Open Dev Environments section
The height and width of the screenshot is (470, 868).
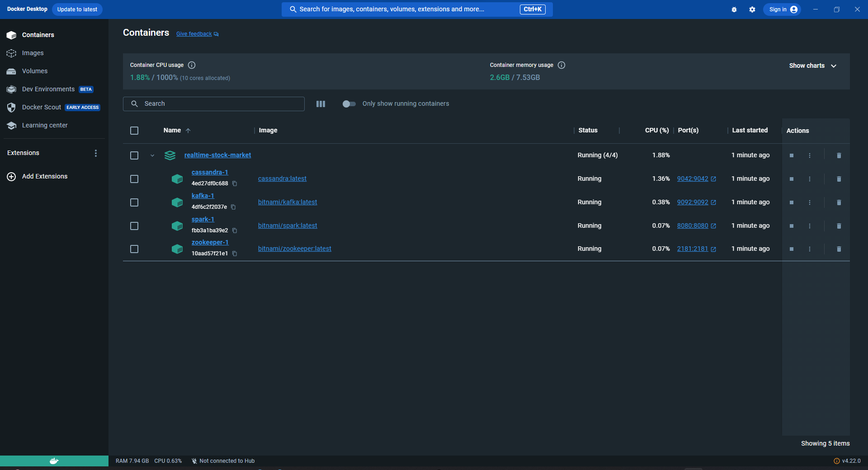tap(54, 89)
